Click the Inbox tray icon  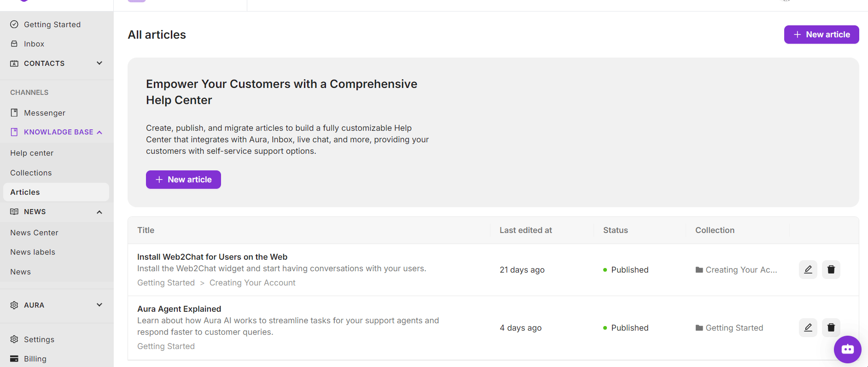click(x=14, y=44)
